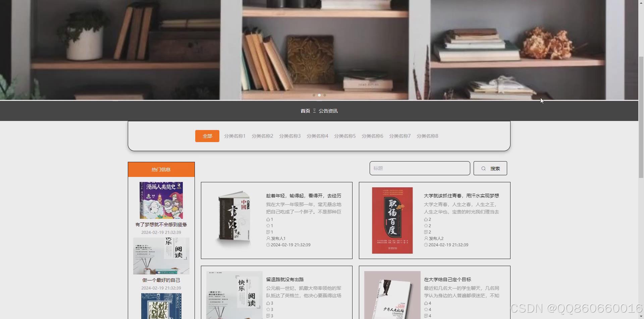The width and height of the screenshot is (644, 319).
Task: Click the 有了梦想就不会感到疲惫 thumbnail image
Action: (161, 200)
